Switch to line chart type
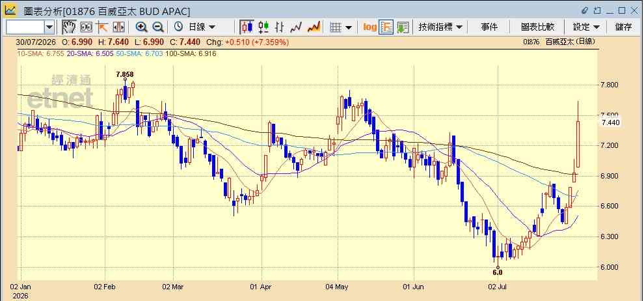This screenshot has width=644, height=301. pos(296,27)
